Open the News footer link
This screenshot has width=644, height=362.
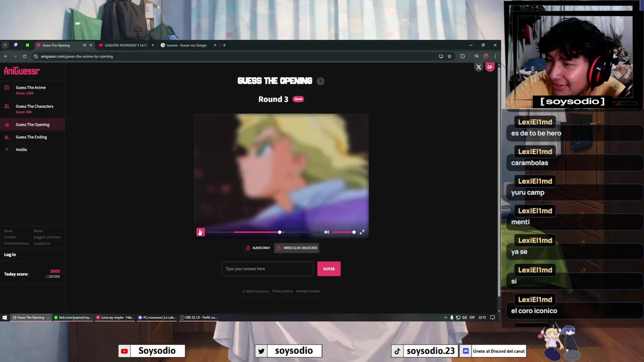coord(8,231)
